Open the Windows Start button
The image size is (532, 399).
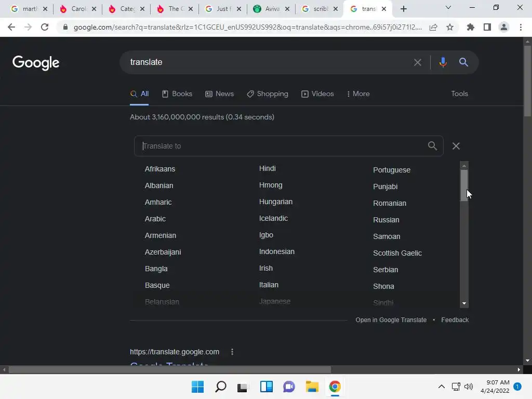tap(197, 387)
